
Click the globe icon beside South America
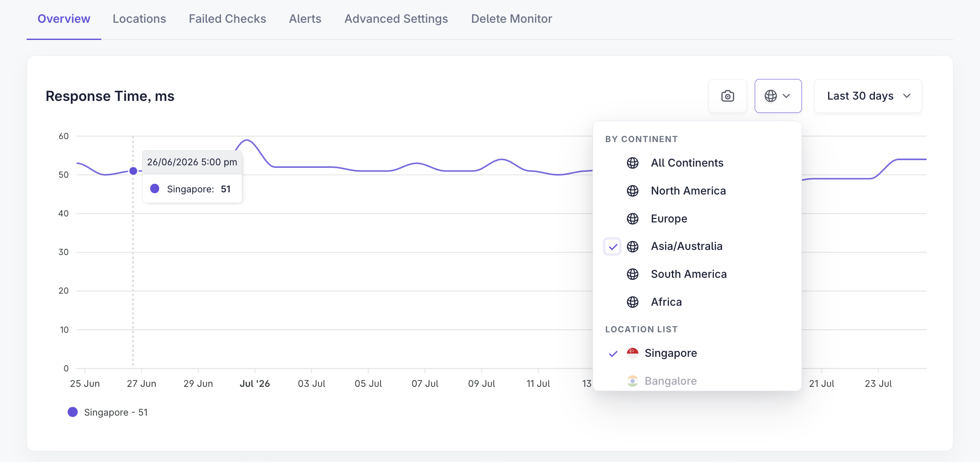coord(632,274)
